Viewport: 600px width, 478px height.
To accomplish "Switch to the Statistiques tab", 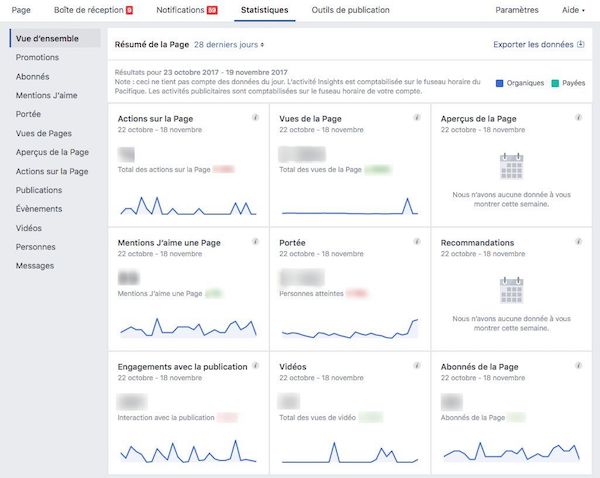I will 265,10.
